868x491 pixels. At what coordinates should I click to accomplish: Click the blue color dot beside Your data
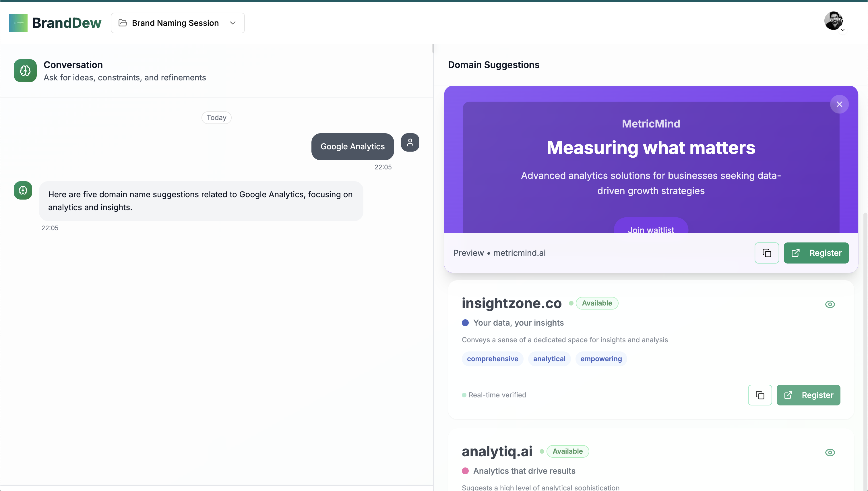[x=465, y=323]
